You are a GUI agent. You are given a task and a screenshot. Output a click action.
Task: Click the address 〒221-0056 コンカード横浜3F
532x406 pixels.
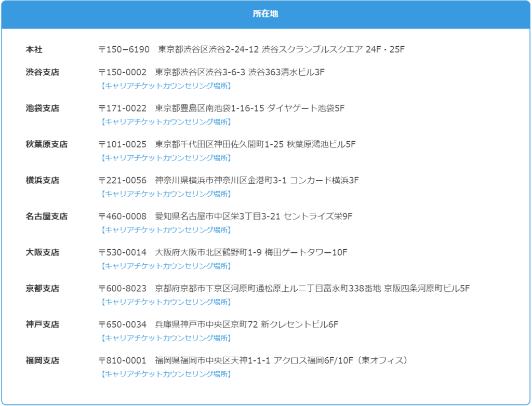point(229,180)
